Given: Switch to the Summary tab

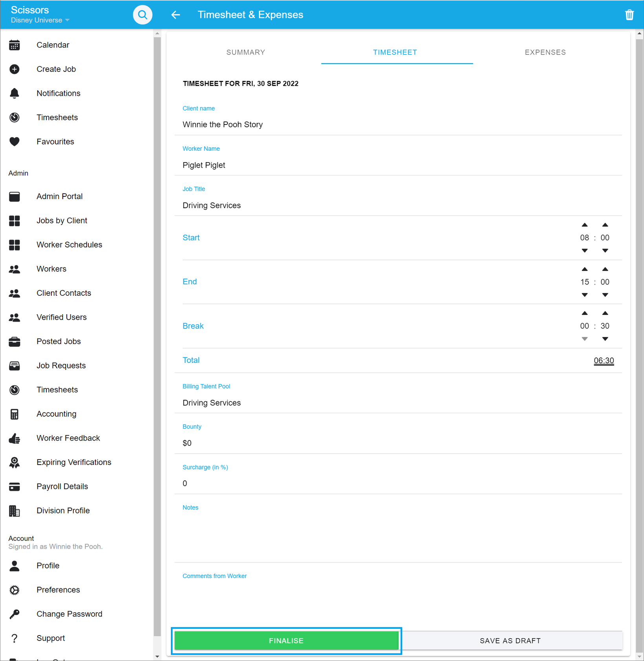Looking at the screenshot, I should click(245, 52).
